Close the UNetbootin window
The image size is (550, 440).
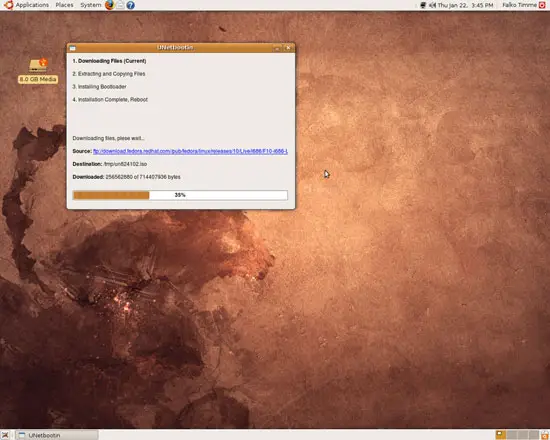click(x=288, y=48)
